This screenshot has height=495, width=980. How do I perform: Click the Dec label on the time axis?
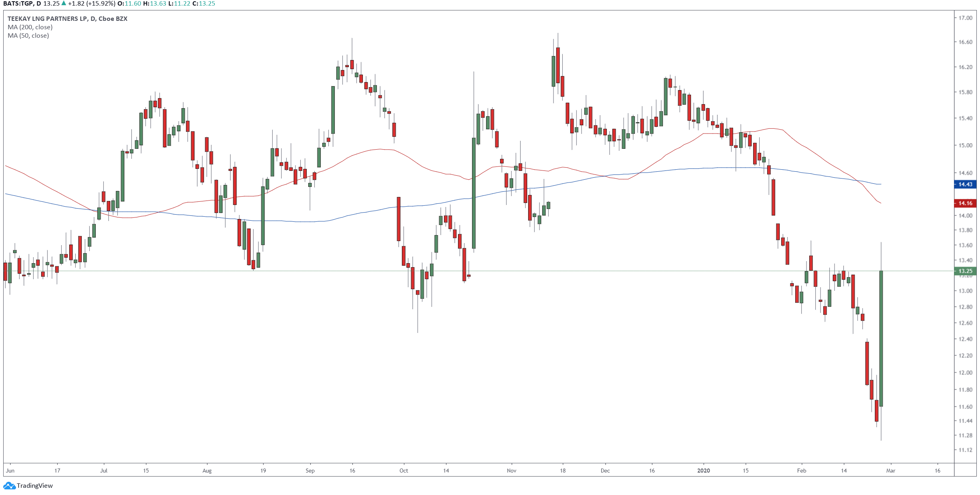point(605,471)
